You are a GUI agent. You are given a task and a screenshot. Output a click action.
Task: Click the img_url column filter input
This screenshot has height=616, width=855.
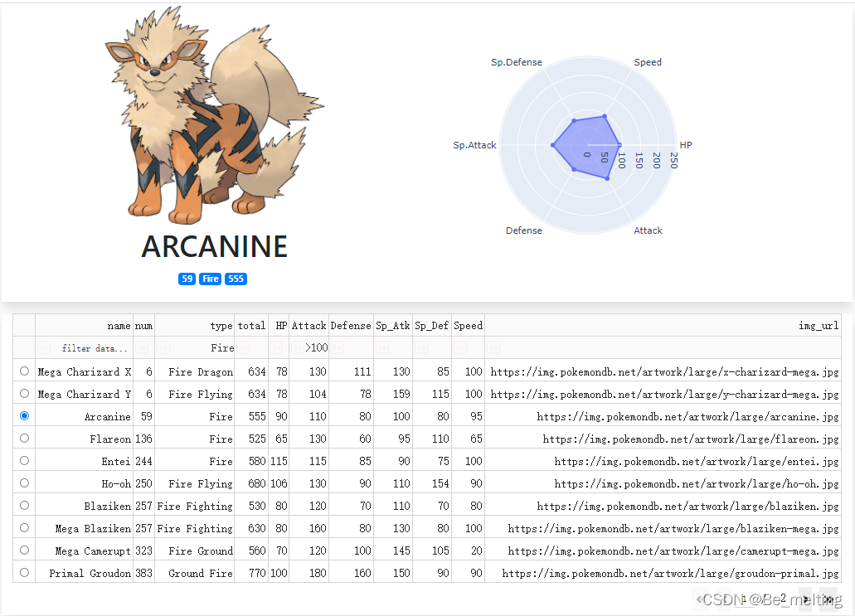[x=669, y=347]
